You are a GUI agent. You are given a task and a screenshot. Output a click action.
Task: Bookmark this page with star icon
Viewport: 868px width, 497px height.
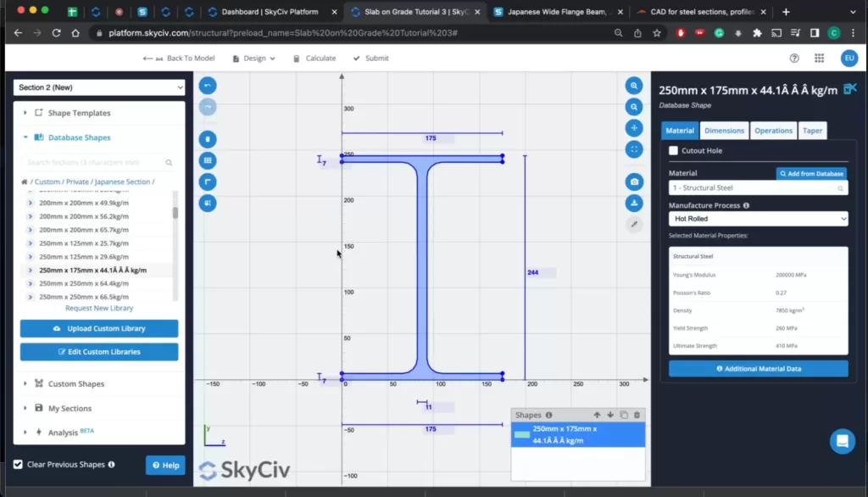coord(657,33)
